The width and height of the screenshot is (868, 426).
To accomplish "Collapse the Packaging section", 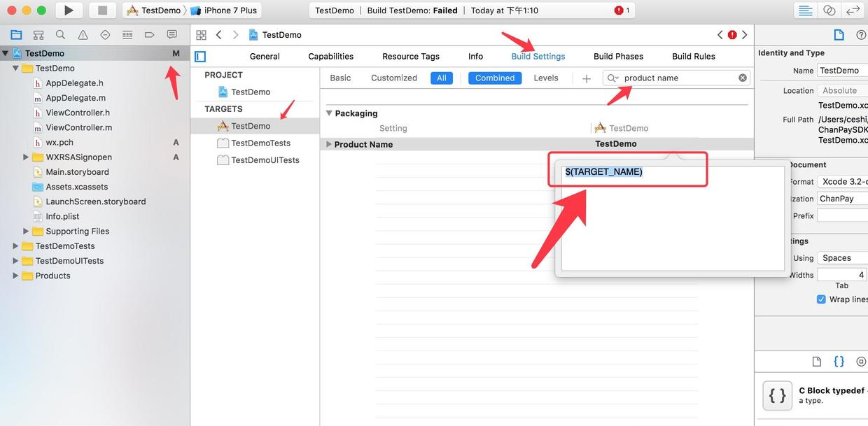I will [329, 113].
